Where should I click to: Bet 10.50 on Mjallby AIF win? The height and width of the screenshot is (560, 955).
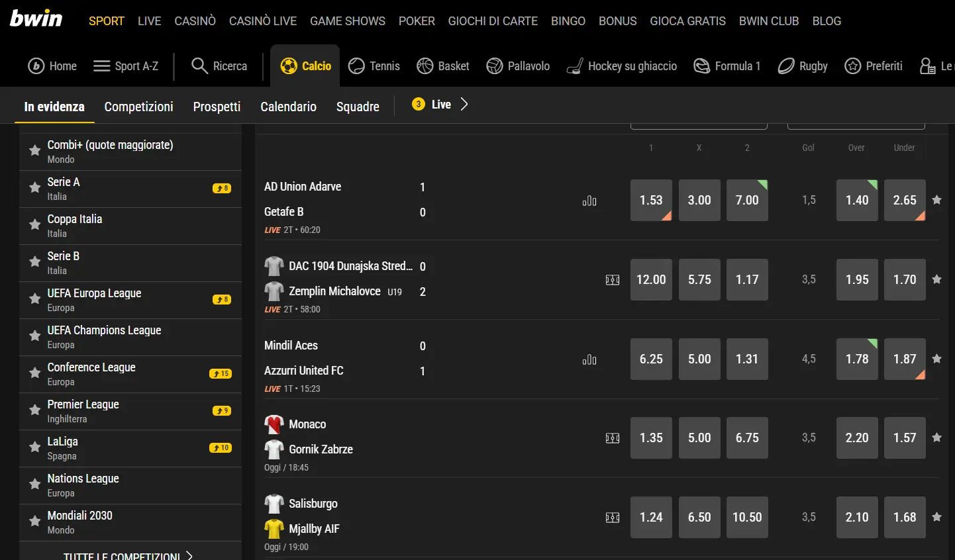[747, 517]
